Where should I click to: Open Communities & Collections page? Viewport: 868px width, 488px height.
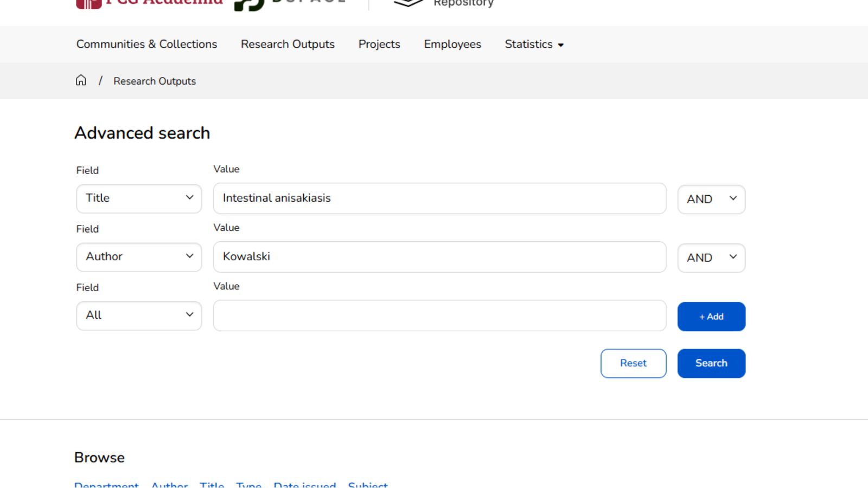pyautogui.click(x=146, y=44)
